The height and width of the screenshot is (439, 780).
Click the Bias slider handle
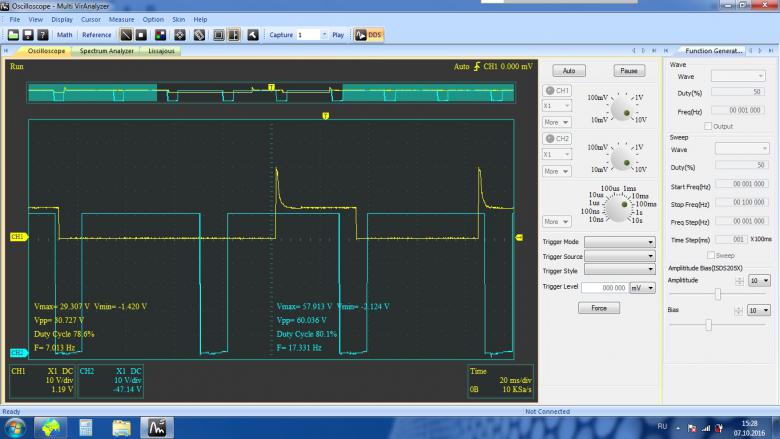point(708,325)
